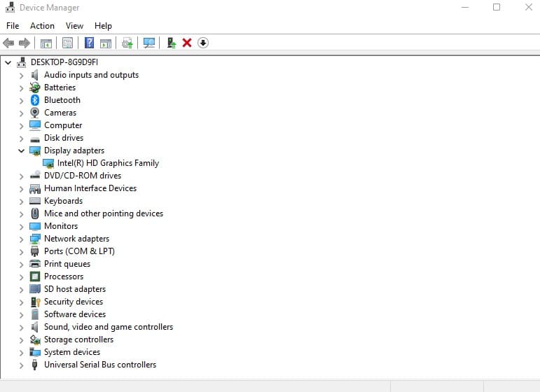This screenshot has height=392, width=540.
Task: Click the Enable device toolbar icon
Action: click(x=171, y=43)
